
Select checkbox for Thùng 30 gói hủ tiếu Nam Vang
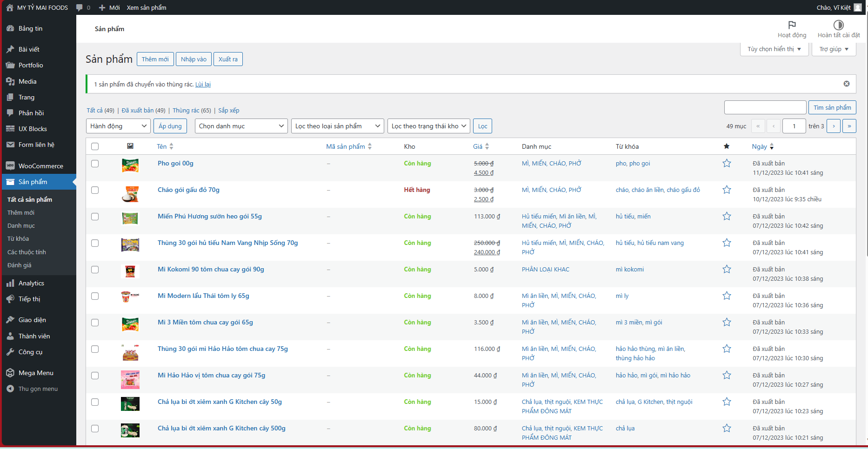95,243
